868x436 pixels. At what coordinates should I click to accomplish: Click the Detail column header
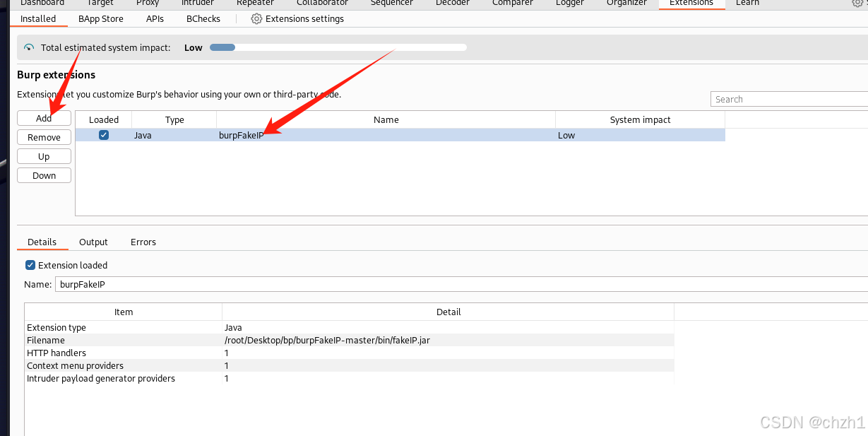448,312
